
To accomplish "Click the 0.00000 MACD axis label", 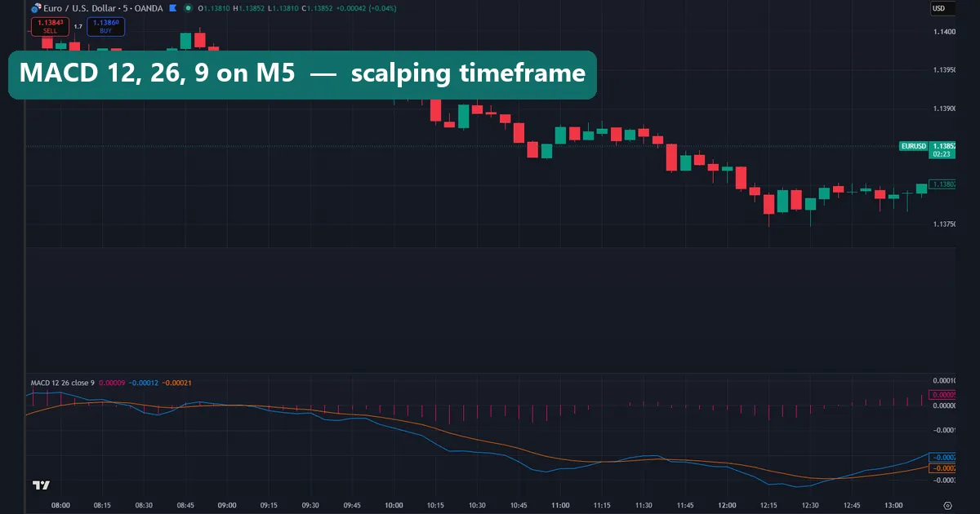I will [944, 405].
